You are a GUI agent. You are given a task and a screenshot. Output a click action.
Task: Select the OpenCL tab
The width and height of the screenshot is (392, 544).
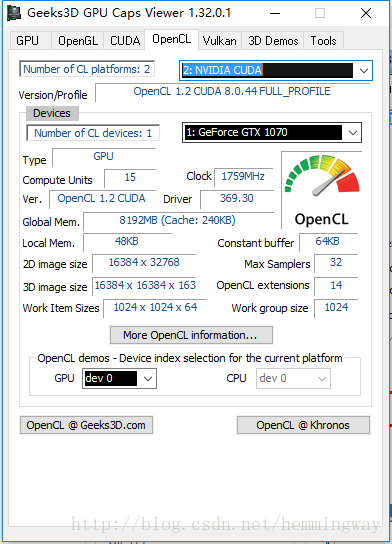point(171,39)
